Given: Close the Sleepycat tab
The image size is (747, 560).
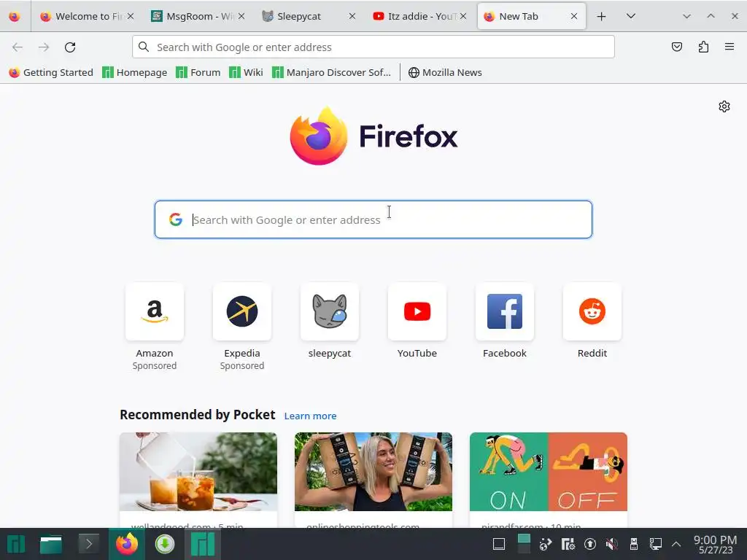Looking at the screenshot, I should (352, 16).
